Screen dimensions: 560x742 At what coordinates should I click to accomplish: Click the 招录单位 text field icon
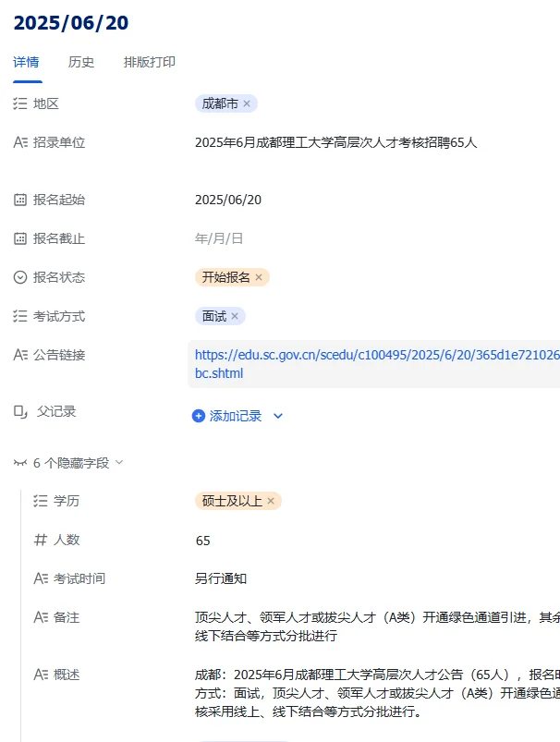[x=20, y=142]
